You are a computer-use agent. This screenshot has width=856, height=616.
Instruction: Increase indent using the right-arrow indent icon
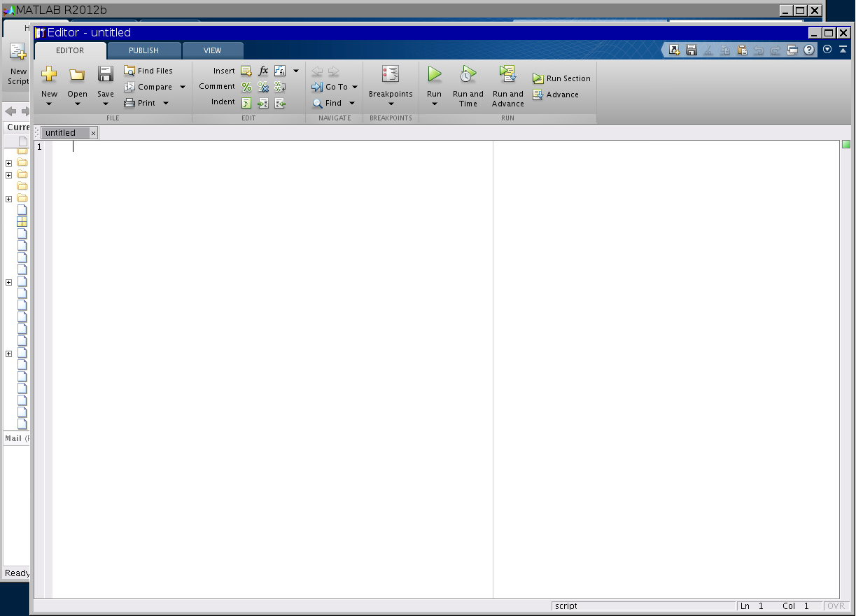click(x=263, y=103)
